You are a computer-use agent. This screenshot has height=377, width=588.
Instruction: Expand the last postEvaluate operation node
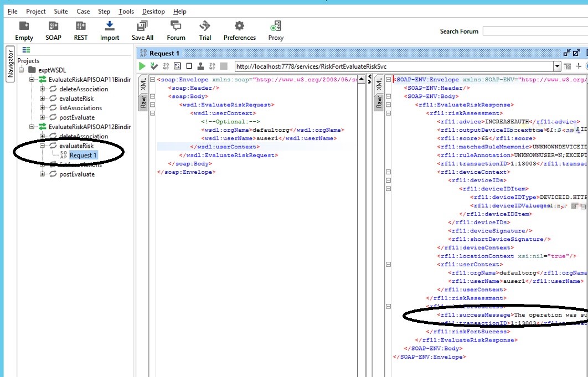tap(42, 174)
